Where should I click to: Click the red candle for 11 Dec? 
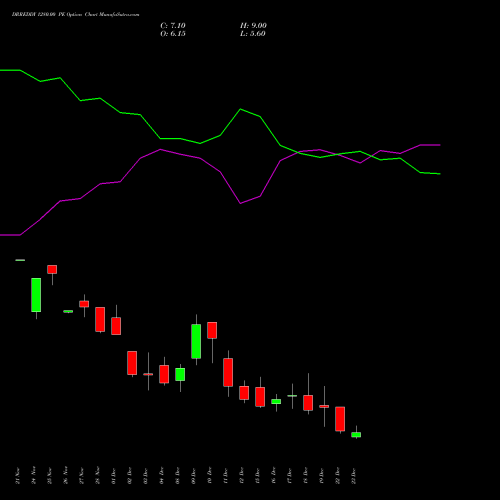(228, 372)
